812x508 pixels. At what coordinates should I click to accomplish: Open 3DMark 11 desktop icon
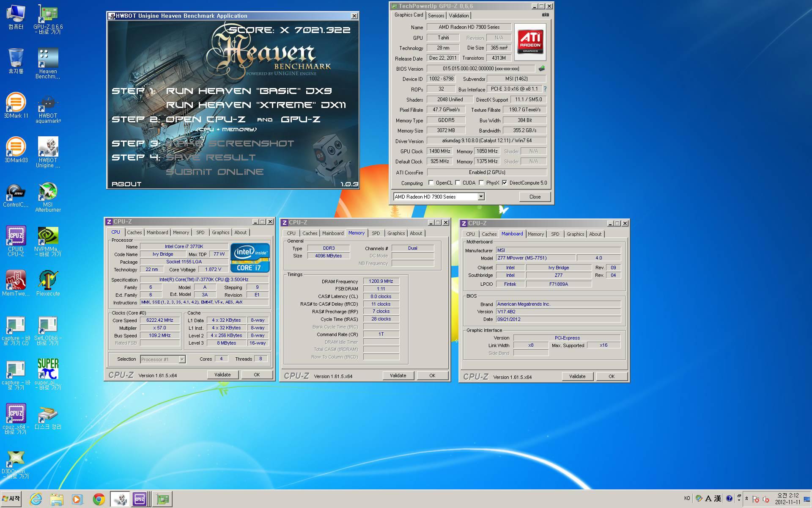[x=16, y=105]
